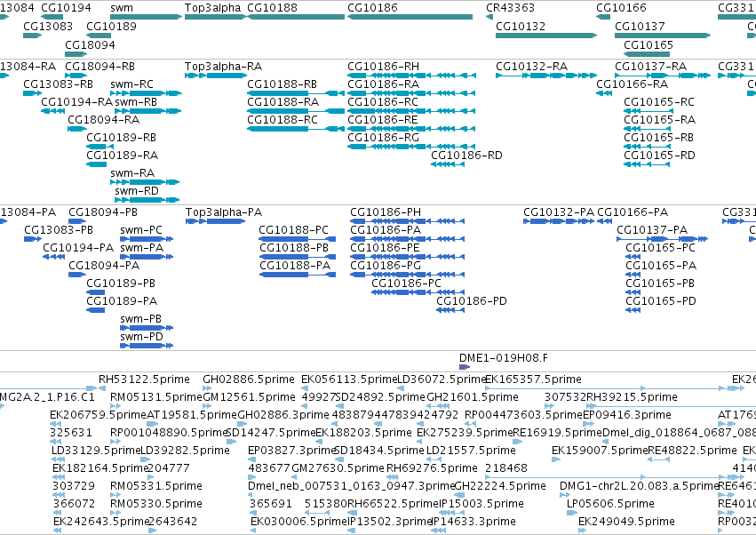This screenshot has height=535, width=756.
Task: Select transcript CG10166-RA
Action: click(x=604, y=93)
